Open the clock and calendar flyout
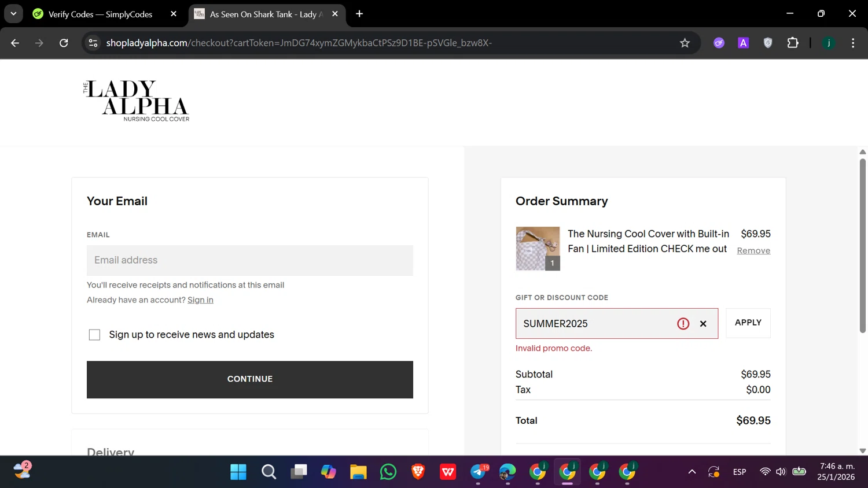This screenshot has height=488, width=868. [x=836, y=472]
